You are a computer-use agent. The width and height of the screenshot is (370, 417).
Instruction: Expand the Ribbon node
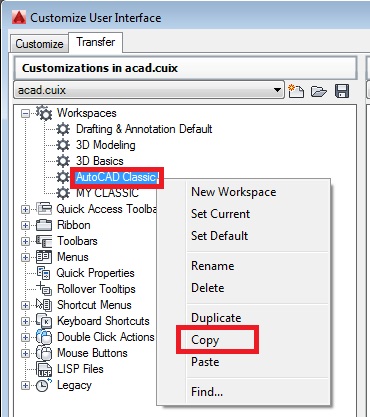coord(25,225)
